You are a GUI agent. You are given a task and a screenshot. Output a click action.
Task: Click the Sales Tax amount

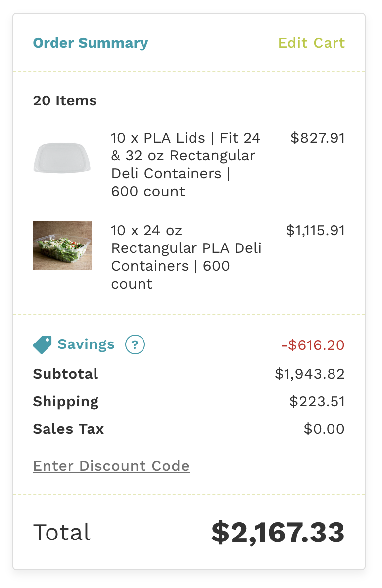(325, 429)
